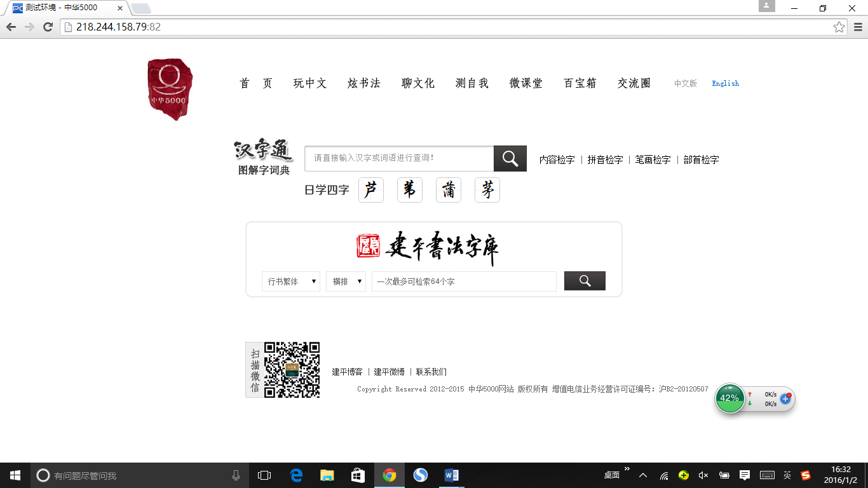This screenshot has height=488, width=868.
Task: Click the browser address bar URL
Action: tap(118, 27)
